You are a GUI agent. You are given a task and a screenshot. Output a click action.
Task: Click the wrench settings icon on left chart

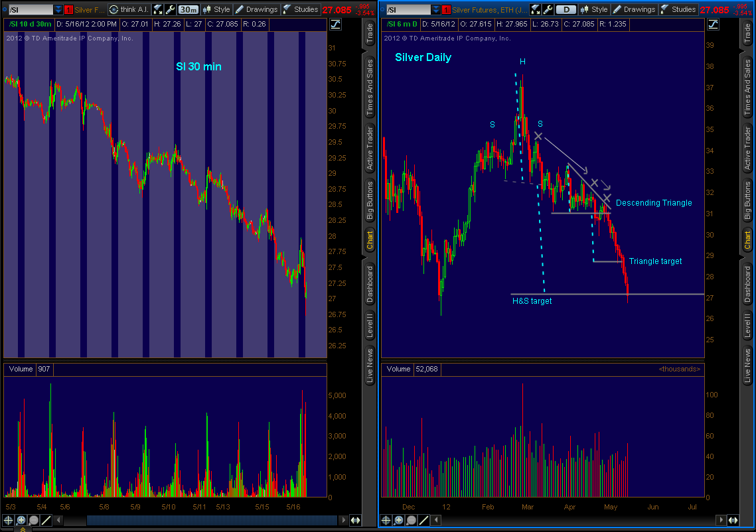170,9
